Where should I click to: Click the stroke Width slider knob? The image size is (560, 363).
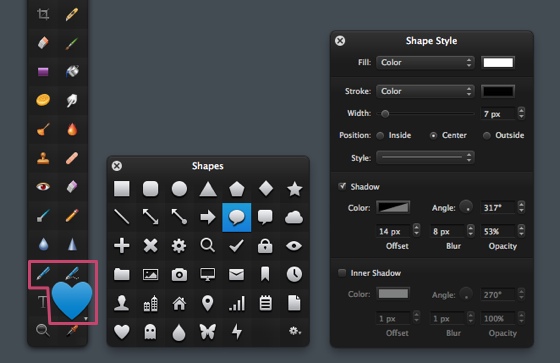385,114
